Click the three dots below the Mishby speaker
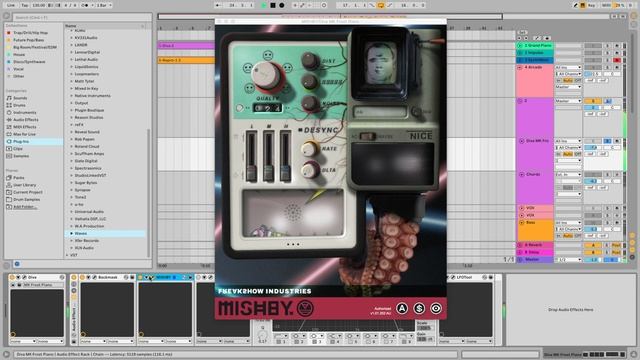The width and height of the screenshot is (640, 360). 293,244
